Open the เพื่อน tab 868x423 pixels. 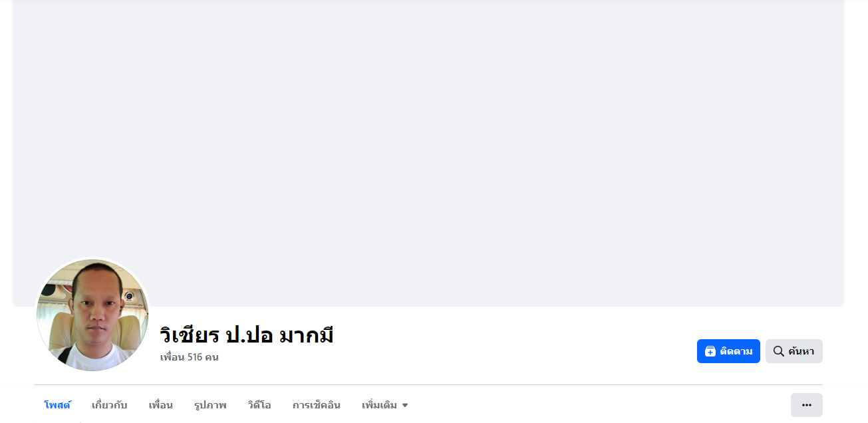[161, 405]
